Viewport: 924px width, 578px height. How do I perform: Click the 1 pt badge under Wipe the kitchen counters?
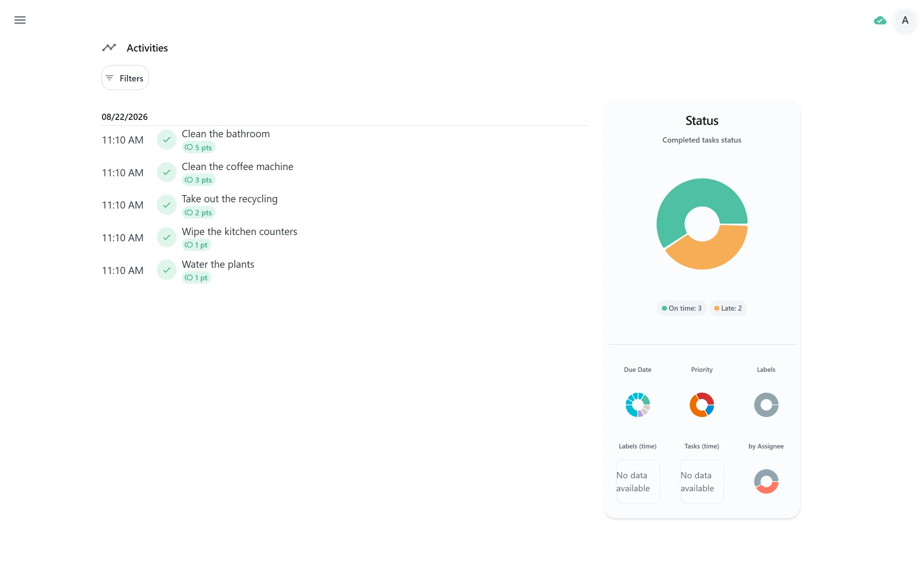click(196, 245)
